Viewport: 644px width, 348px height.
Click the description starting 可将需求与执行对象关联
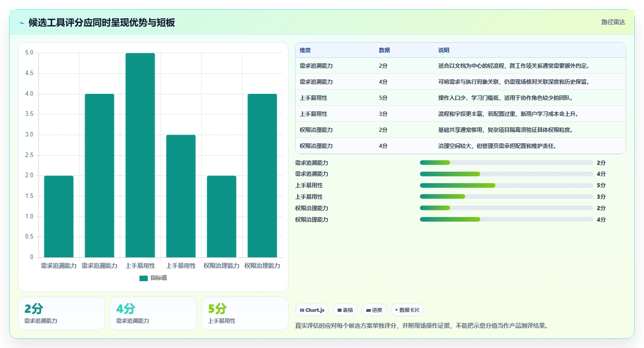point(514,82)
